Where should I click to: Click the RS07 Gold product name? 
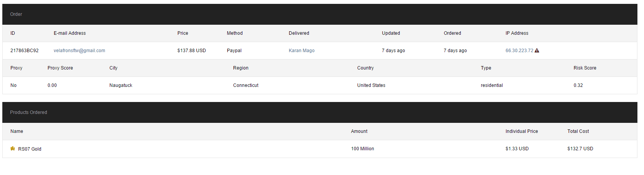tap(30, 149)
